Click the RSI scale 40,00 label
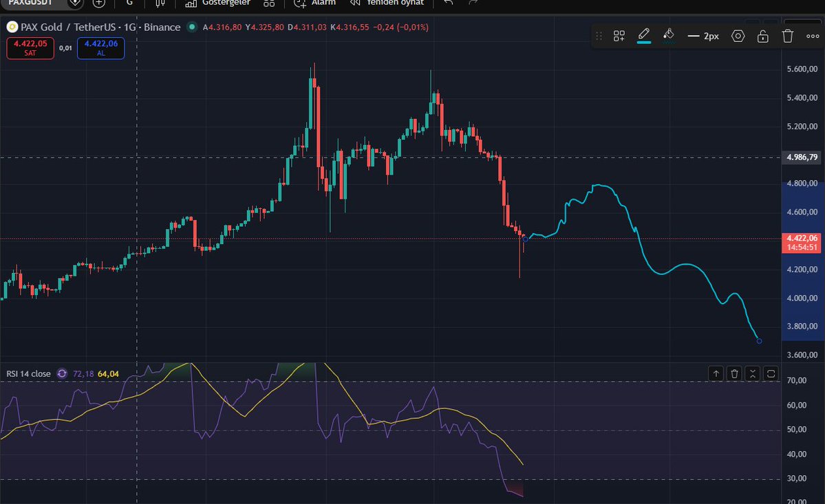825x504 pixels. point(797,454)
